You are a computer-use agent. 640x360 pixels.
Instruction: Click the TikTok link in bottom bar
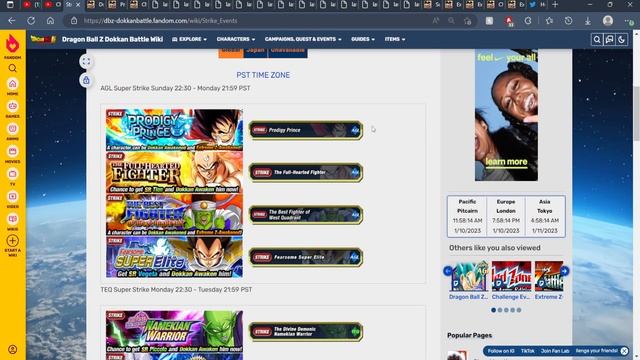[527, 351]
